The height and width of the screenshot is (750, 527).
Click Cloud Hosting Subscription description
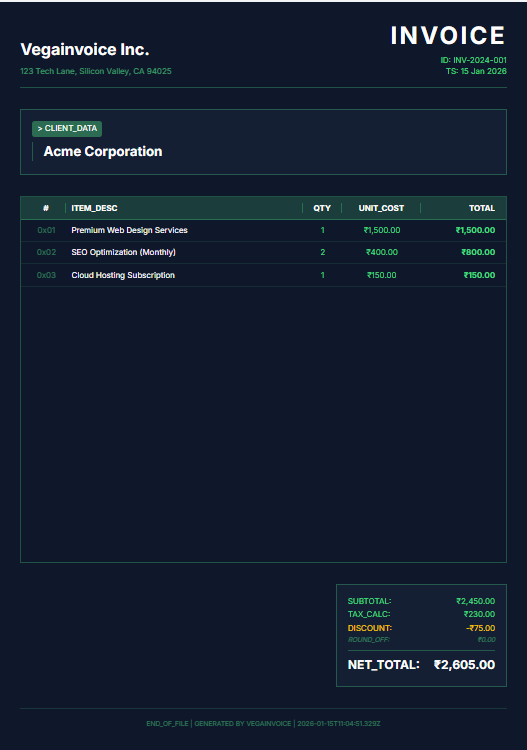tap(123, 275)
